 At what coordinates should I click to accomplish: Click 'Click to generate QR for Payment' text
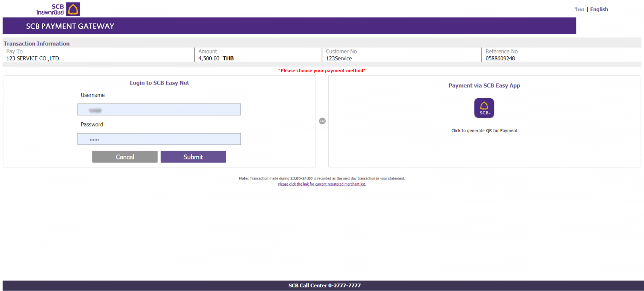click(484, 131)
